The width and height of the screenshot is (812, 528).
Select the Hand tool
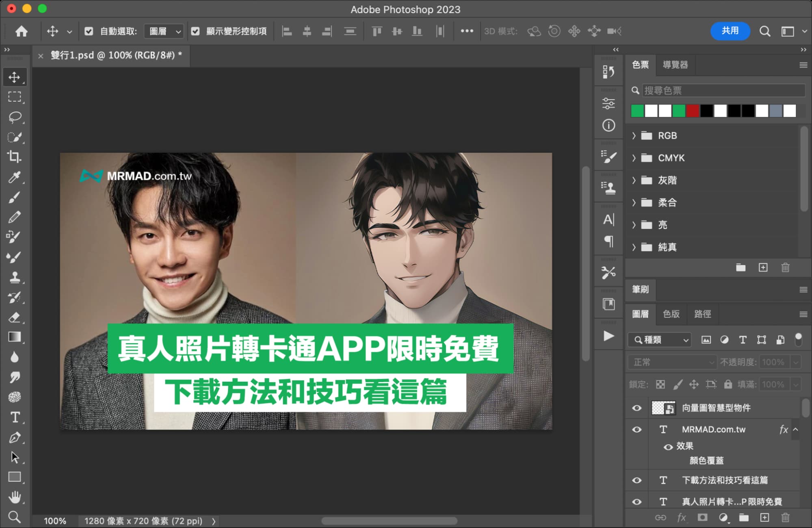pos(15,497)
